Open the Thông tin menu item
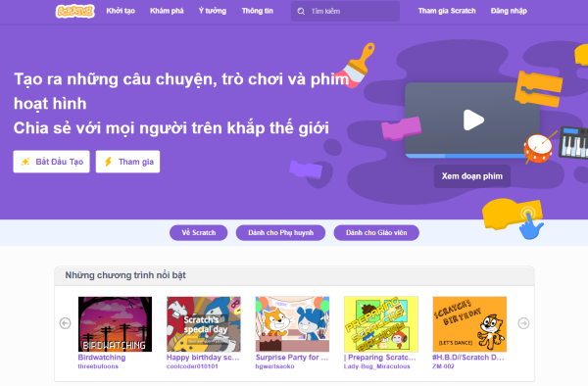Screen dimensions: 588x386 [257, 11]
